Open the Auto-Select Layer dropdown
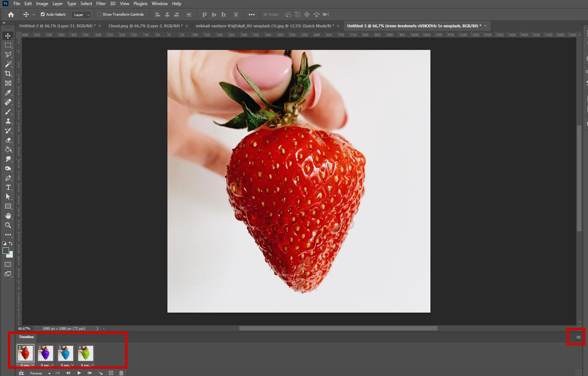Screen dimensions: 588x376 point(81,15)
